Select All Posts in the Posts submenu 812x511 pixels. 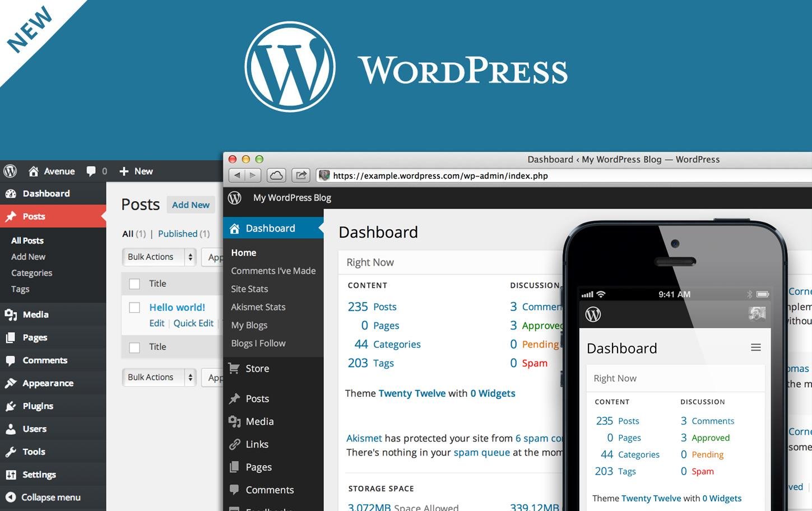click(27, 240)
